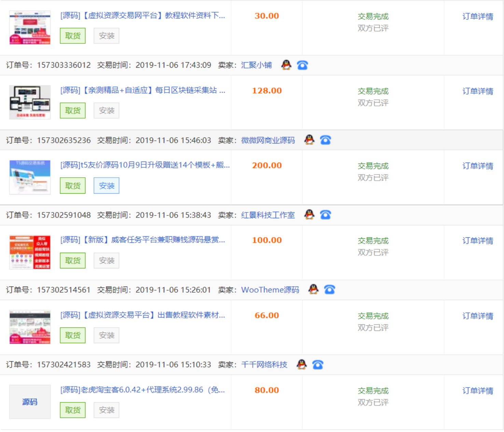This screenshot has width=504, height=432.
Task: Open 订单详情 for the 老虎淘宝客 order
Action: click(477, 390)
